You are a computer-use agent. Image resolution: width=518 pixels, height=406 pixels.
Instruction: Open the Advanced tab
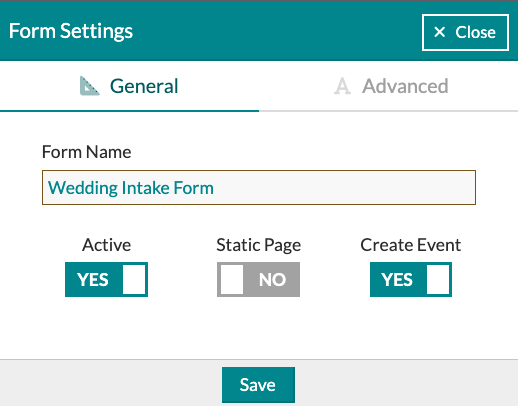tap(389, 86)
